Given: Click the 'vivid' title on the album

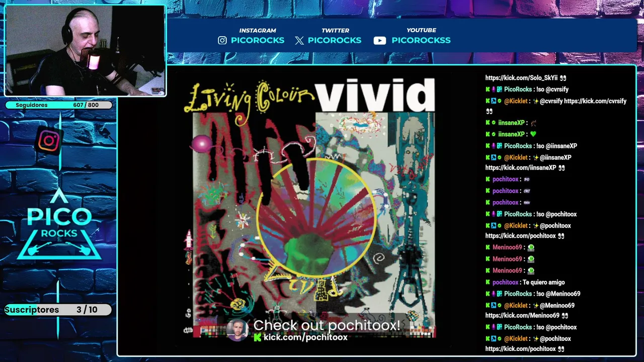Looking at the screenshot, I should point(375,95).
